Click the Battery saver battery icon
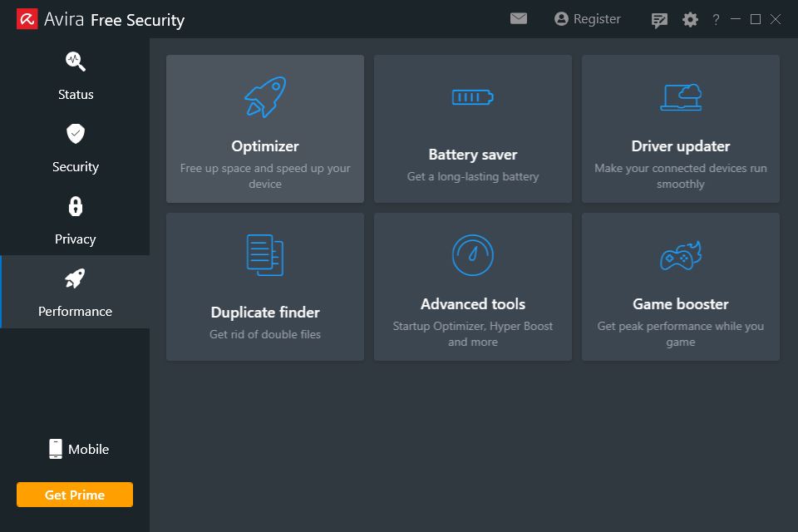798x532 pixels. pyautogui.click(x=473, y=96)
